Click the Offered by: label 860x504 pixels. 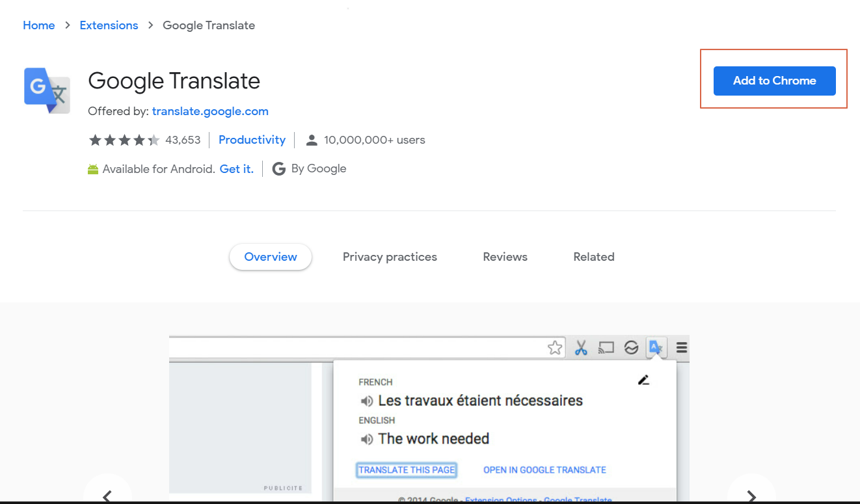coord(118,111)
